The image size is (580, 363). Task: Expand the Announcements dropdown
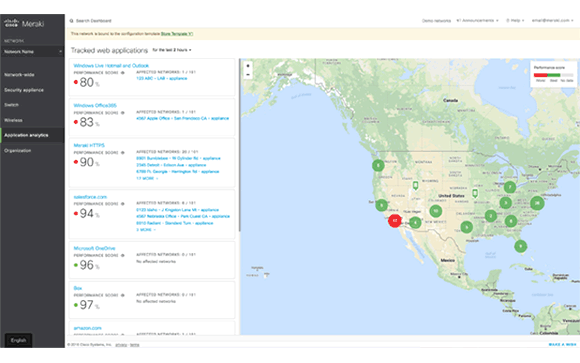(x=477, y=20)
